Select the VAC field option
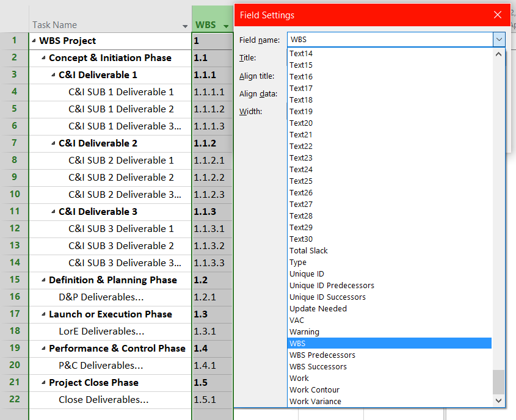Screen dimensions: 516x420 pyautogui.click(x=390, y=320)
